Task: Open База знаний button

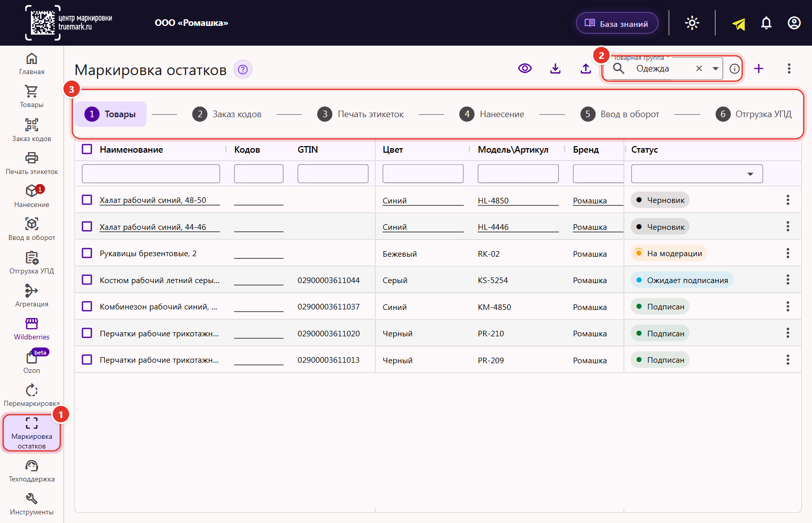Action: 617,23
